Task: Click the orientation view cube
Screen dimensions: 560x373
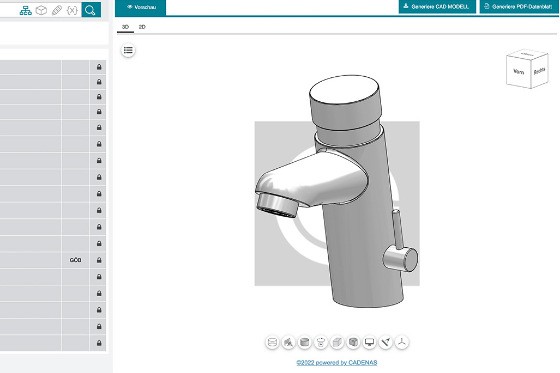Action: click(x=527, y=69)
